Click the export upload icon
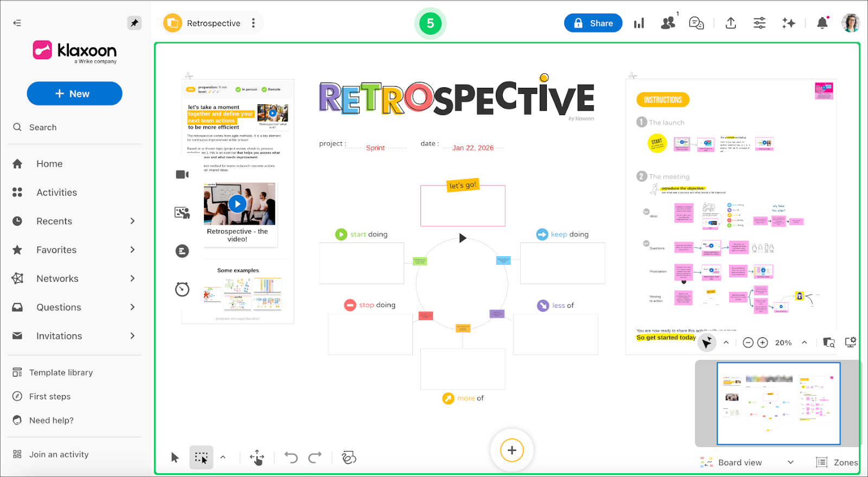Screen dimensions: 868x477 click(731, 23)
